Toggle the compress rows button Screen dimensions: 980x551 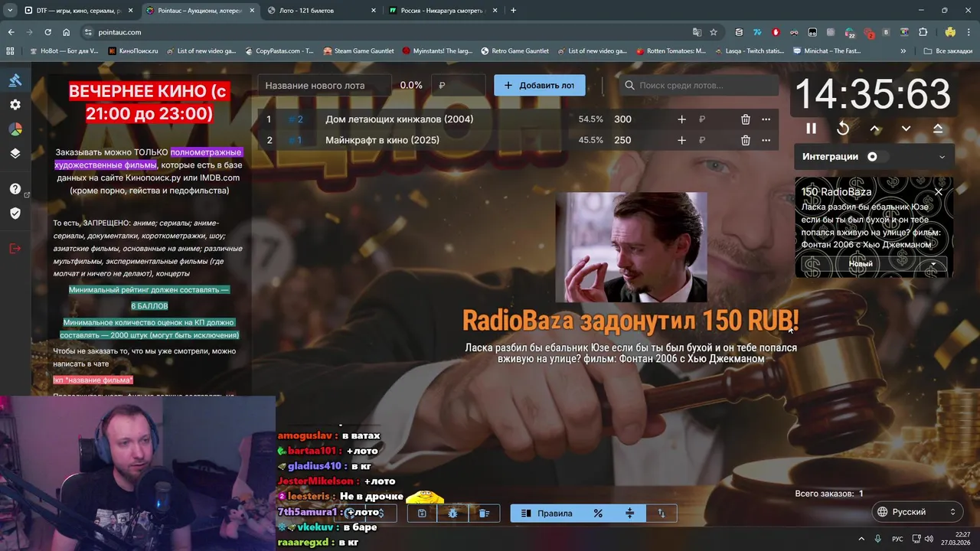tap(630, 513)
